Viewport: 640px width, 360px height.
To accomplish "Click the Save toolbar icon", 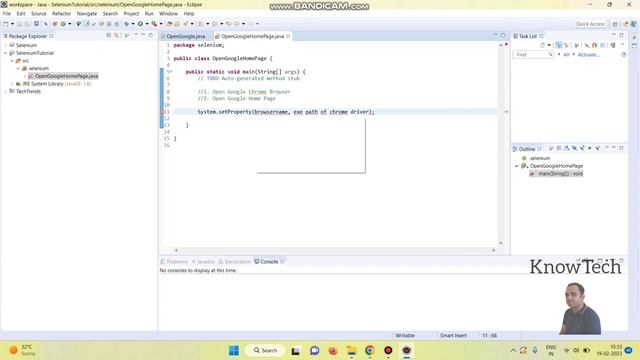I will pos(19,24).
